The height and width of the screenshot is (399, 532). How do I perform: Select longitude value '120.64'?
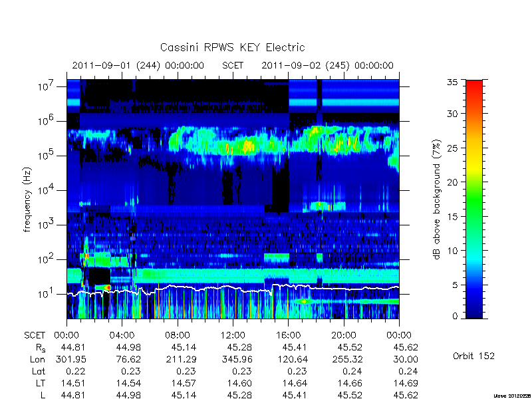click(x=293, y=359)
